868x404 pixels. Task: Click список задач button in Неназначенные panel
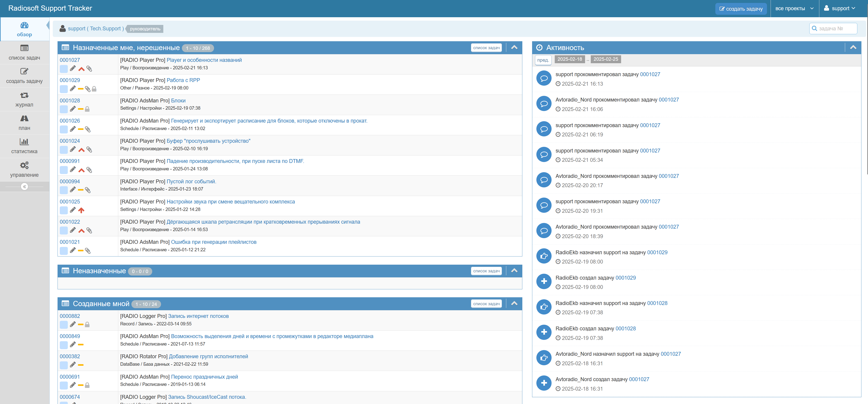[x=486, y=271]
